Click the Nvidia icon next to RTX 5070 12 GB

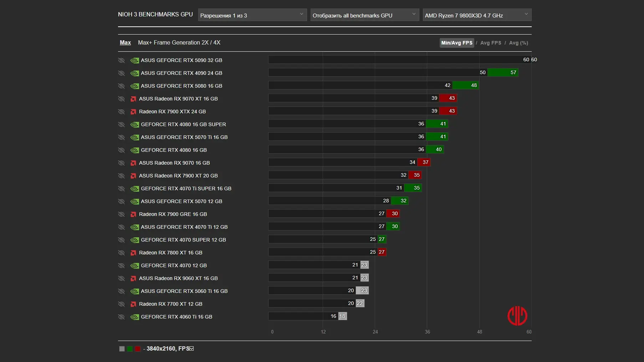coord(134,202)
